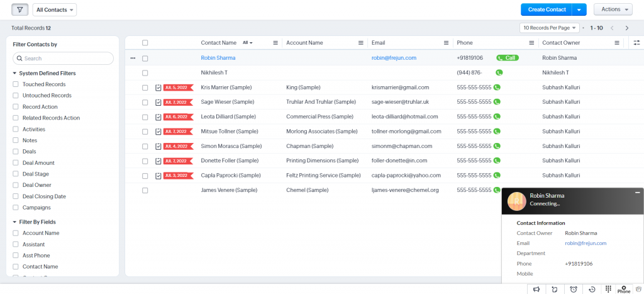Click the call icon for Nikhilesh T
This screenshot has height=294, width=644.
click(499, 73)
